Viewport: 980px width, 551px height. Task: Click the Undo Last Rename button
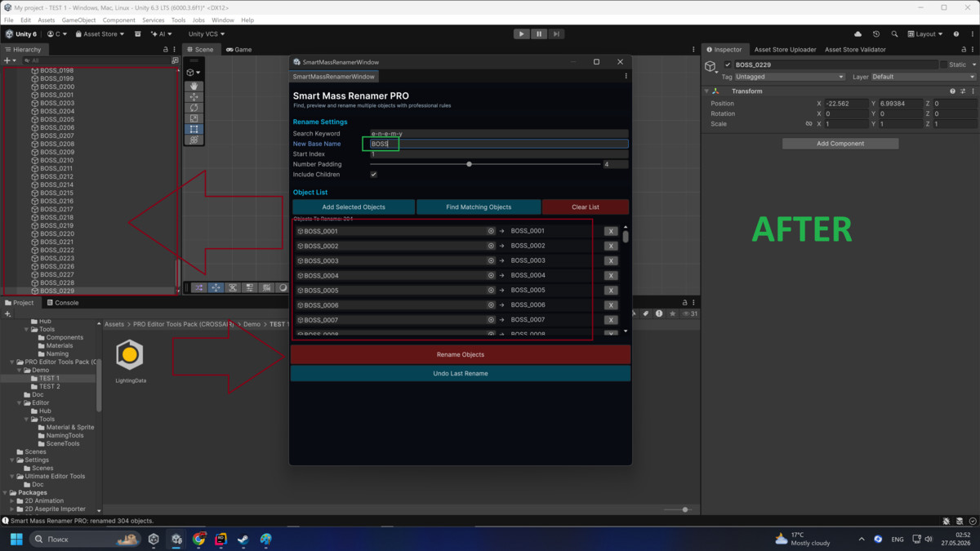461,373
